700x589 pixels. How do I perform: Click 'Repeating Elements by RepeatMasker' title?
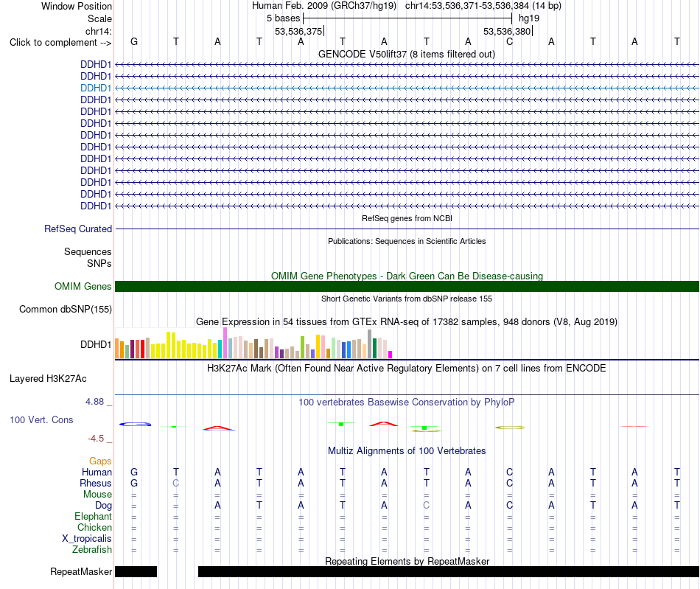[407, 561]
